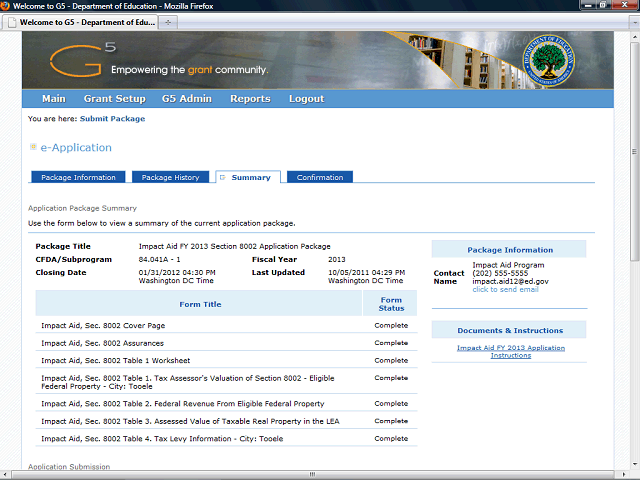Click Logout in the navigation bar
The height and width of the screenshot is (480, 640).
306,99
